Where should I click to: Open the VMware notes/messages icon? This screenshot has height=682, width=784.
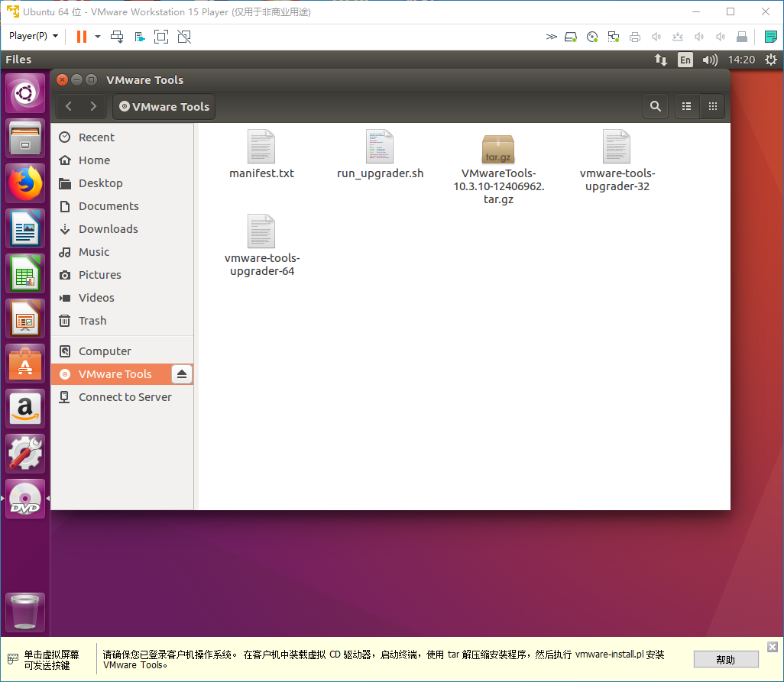click(770, 37)
